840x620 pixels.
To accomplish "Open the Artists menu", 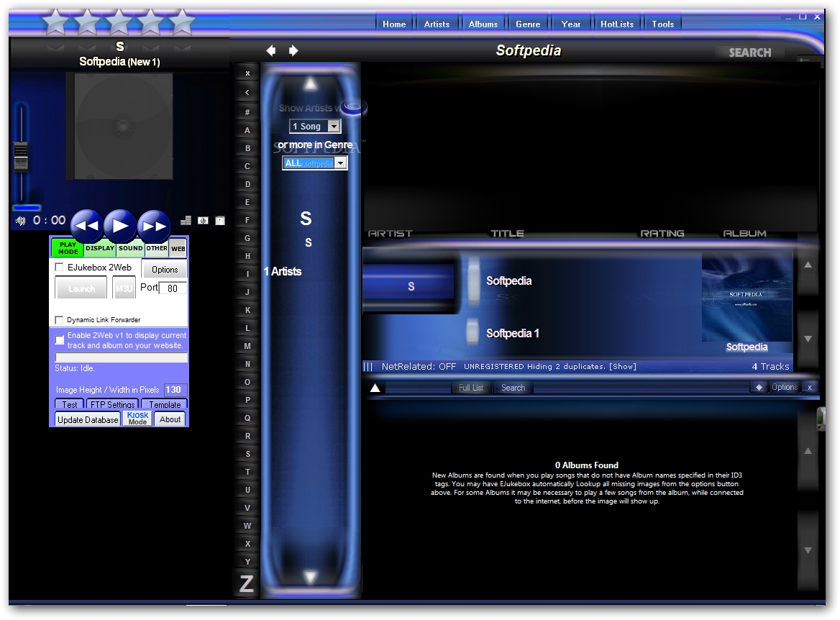I will point(437,24).
